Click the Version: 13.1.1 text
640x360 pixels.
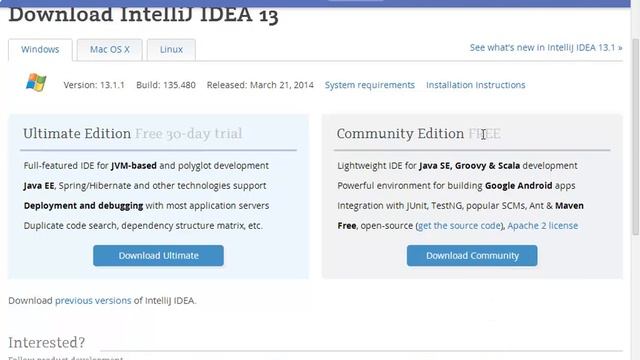tap(94, 85)
